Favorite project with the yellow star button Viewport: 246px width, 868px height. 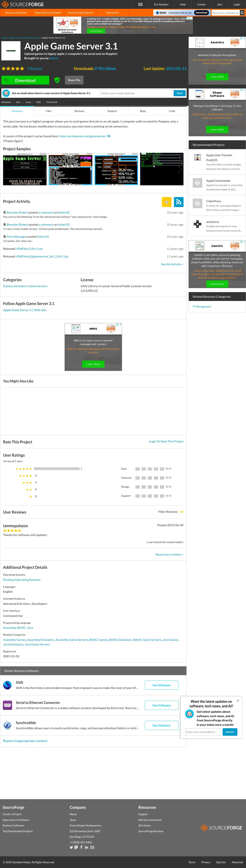pyautogui.click(x=166, y=202)
